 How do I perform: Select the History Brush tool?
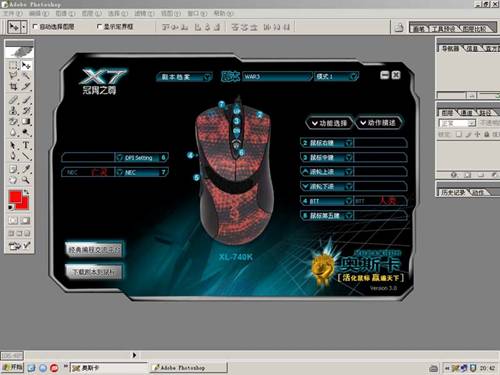[x=26, y=110]
